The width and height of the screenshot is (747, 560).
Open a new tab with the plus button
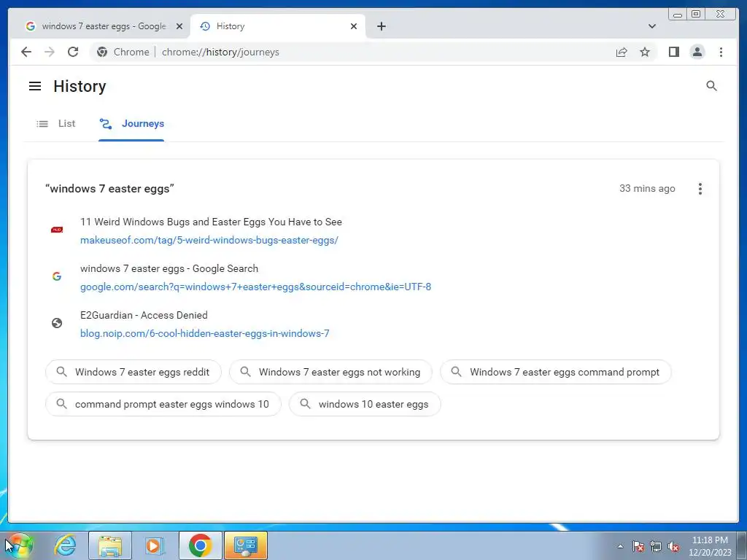(381, 26)
